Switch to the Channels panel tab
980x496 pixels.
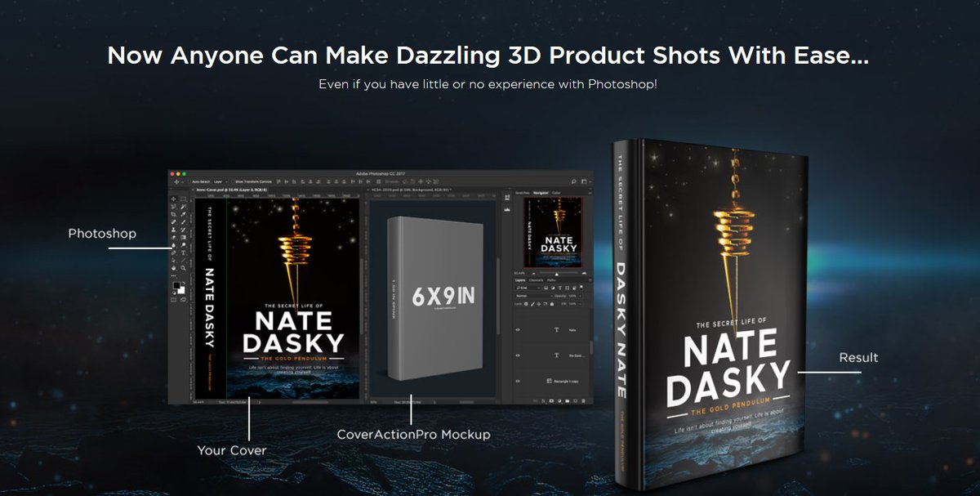(536, 280)
